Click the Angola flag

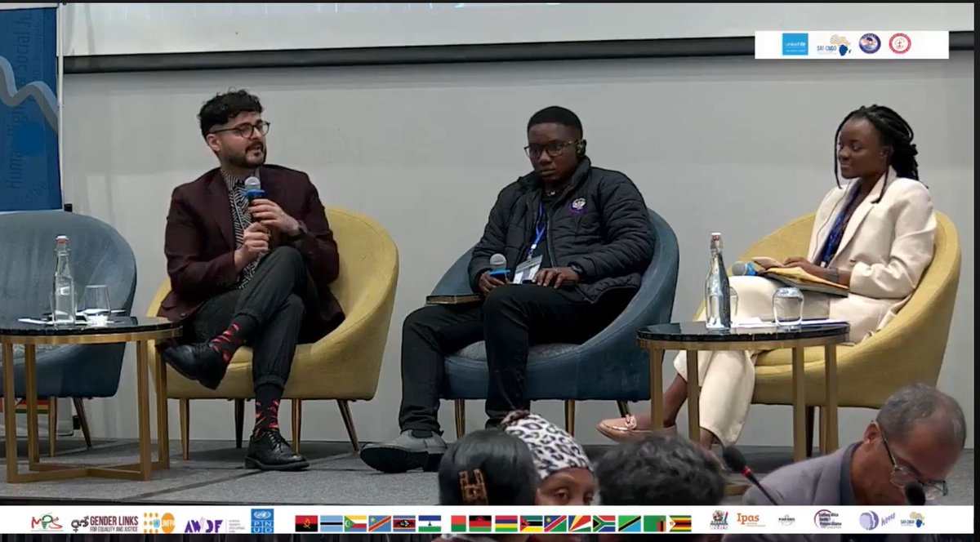[306, 523]
